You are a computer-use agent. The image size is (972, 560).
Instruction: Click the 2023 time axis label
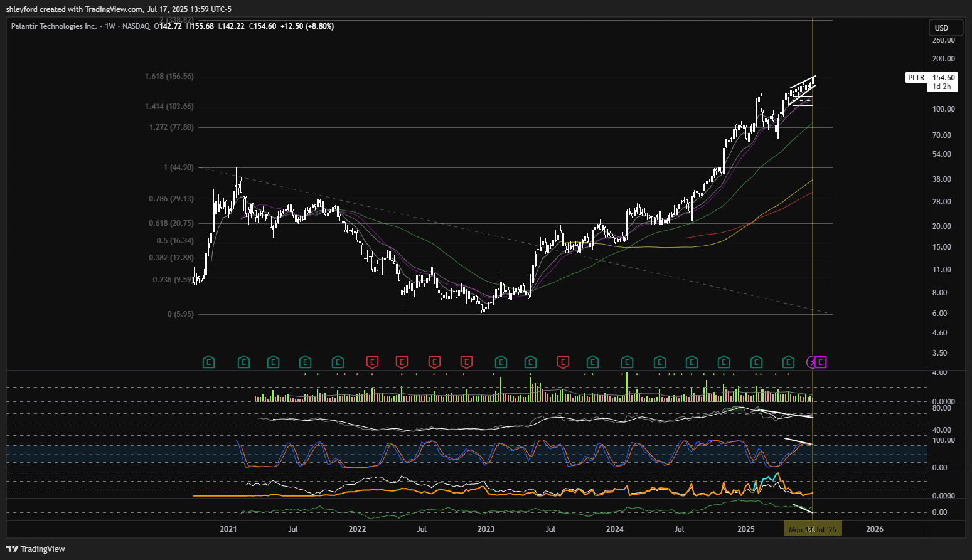pyautogui.click(x=486, y=529)
